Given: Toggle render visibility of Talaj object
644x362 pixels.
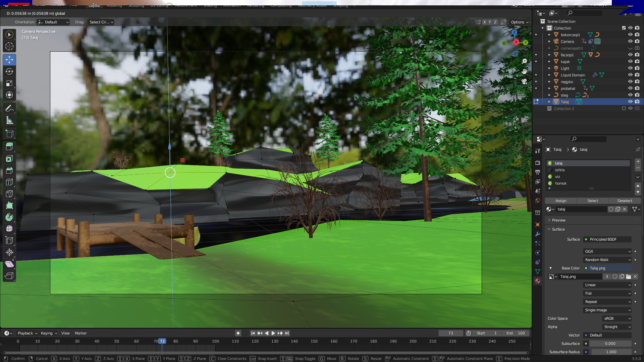Looking at the screenshot, I should tap(637, 102).
